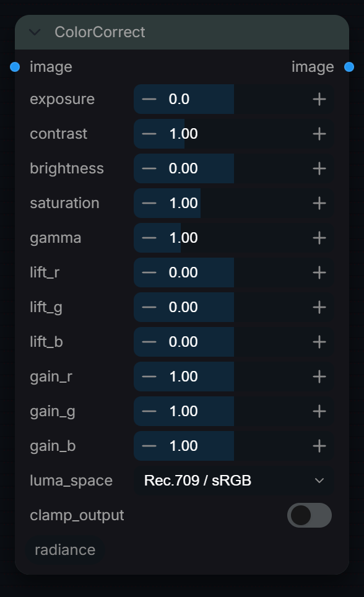Decrease lift_r using the minus icon
Screen dimensions: 364x597
pos(149,272)
